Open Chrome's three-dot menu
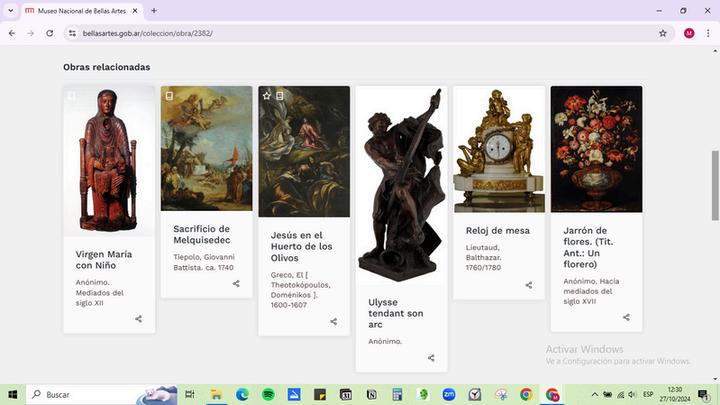Image resolution: width=720 pixels, height=405 pixels. click(708, 33)
